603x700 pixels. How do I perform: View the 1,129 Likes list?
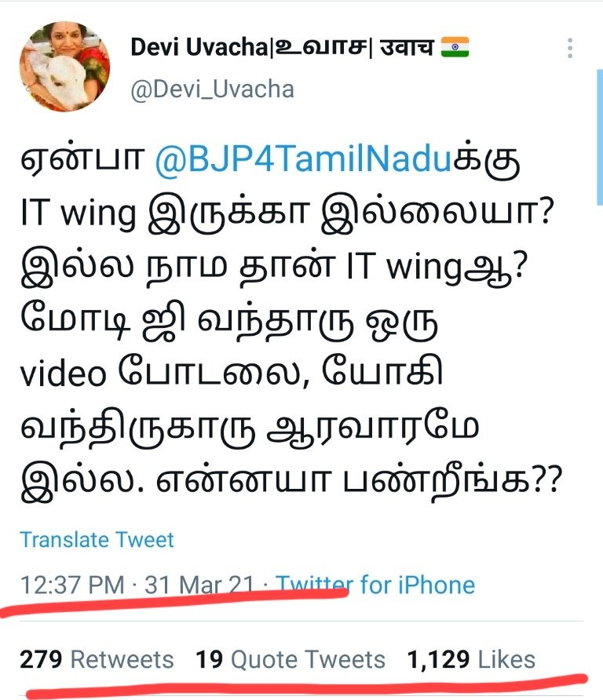[x=471, y=659]
